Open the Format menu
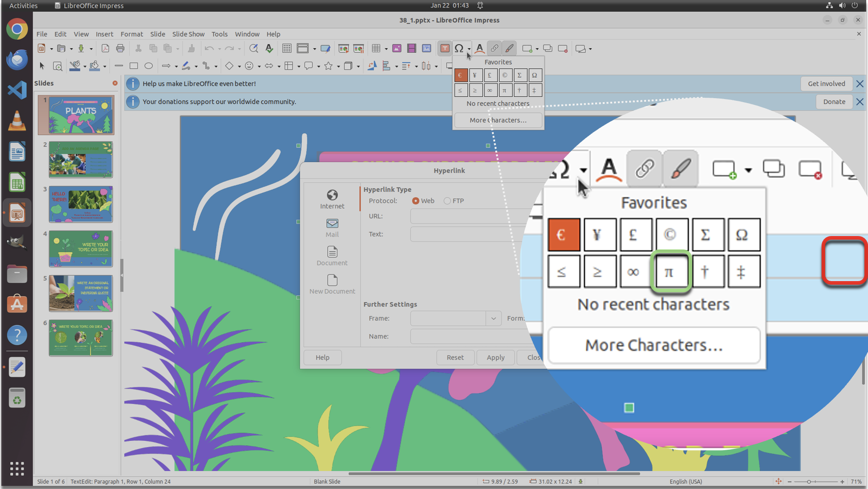The width and height of the screenshot is (868, 489). pos(131,34)
